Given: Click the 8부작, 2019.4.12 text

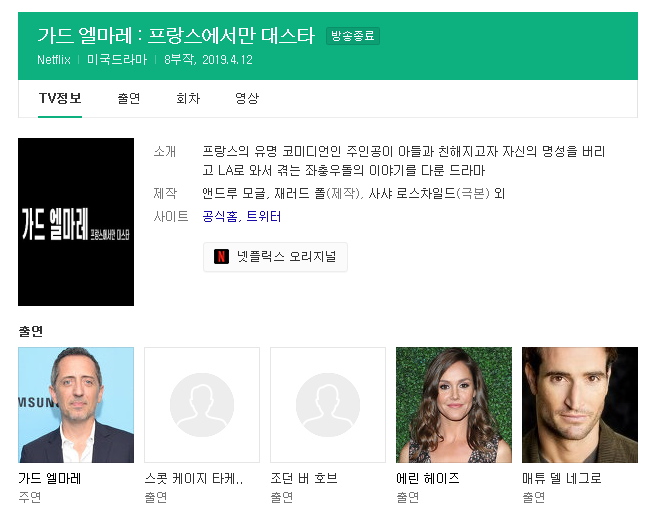Looking at the screenshot, I should click(208, 60).
